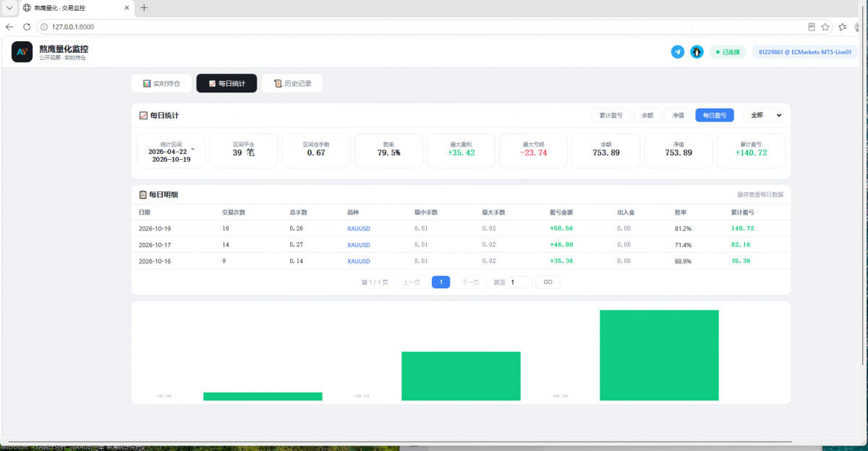Click the XAUUSD link in the 2026-10-19 row
The image size is (868, 451).
tap(359, 228)
